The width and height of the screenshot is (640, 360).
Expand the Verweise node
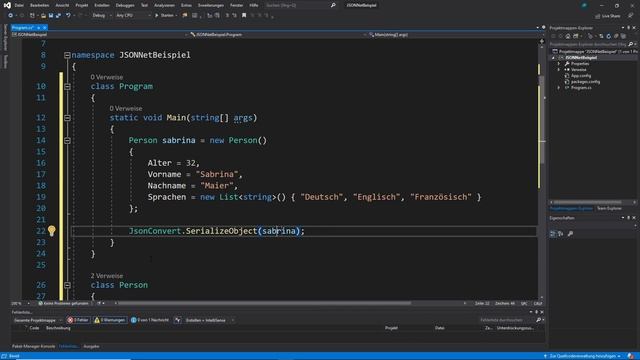click(559, 70)
